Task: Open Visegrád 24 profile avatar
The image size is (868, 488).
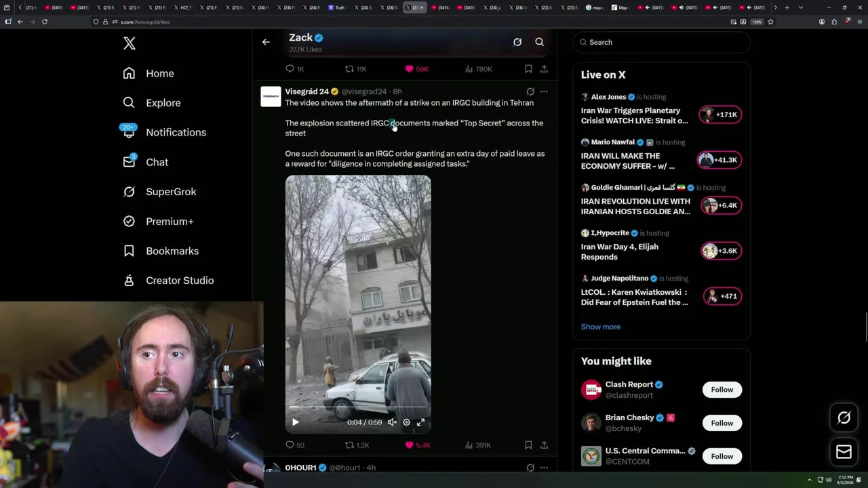Action: click(x=271, y=97)
